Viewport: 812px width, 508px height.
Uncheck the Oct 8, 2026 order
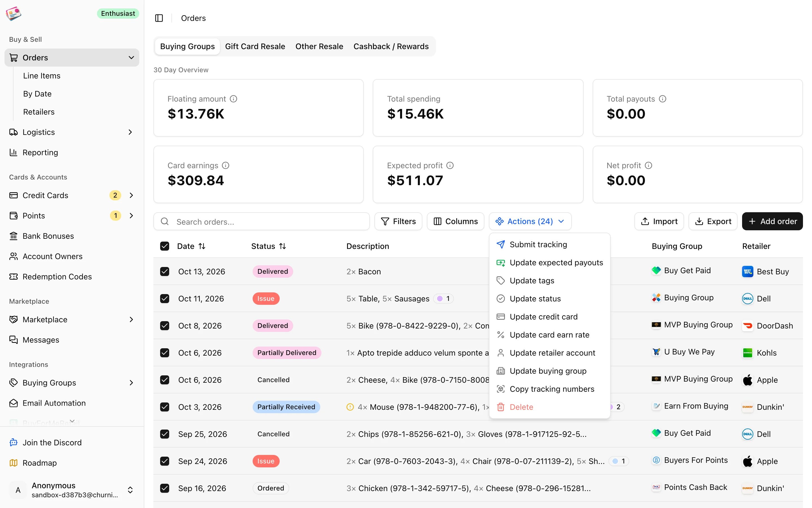pyautogui.click(x=164, y=326)
